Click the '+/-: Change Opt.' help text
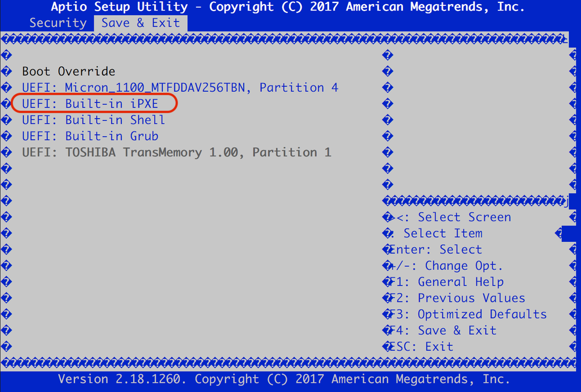Image resolution: width=581 pixels, height=392 pixels. (447, 266)
